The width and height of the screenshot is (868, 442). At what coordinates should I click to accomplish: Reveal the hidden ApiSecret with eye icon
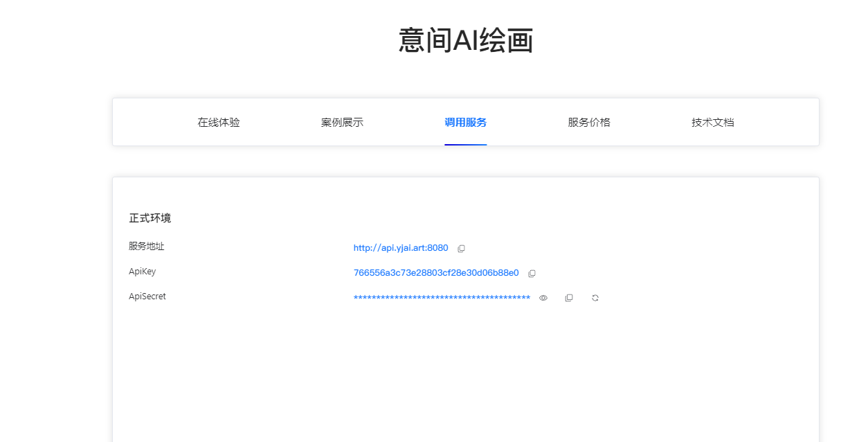click(x=543, y=298)
